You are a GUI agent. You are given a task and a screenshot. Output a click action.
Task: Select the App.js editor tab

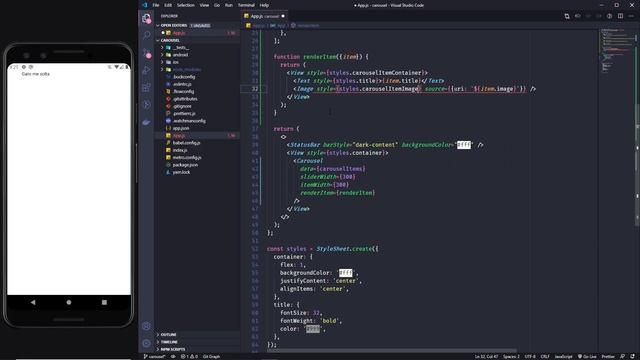click(x=264, y=16)
